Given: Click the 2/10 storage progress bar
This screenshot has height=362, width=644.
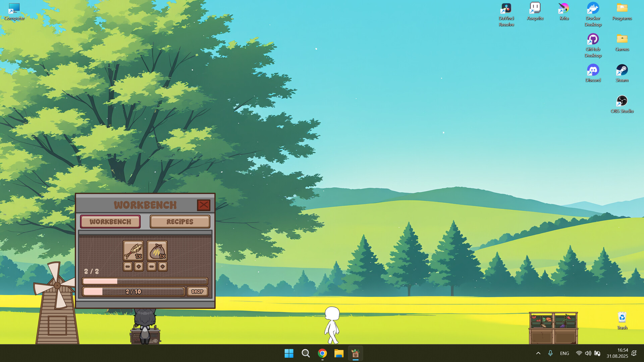Looking at the screenshot, I should [x=133, y=292].
